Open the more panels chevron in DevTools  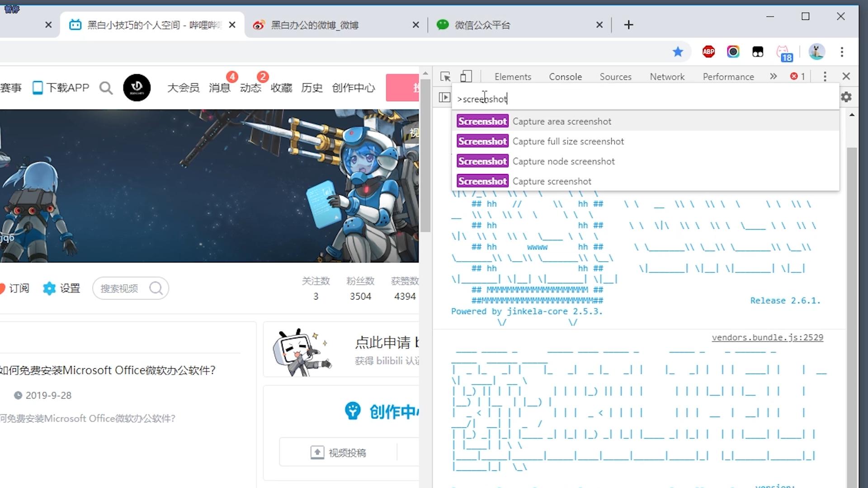pos(773,76)
